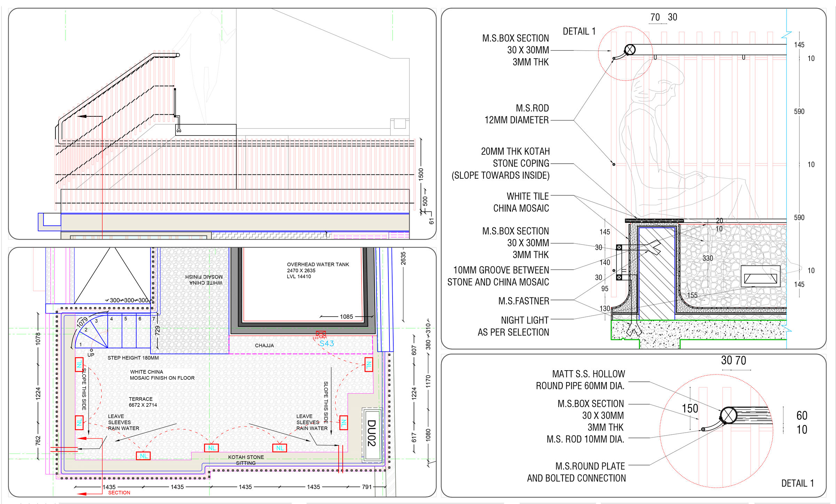
Task: Click the red crossed box symbol above S43
Action: tap(321, 334)
